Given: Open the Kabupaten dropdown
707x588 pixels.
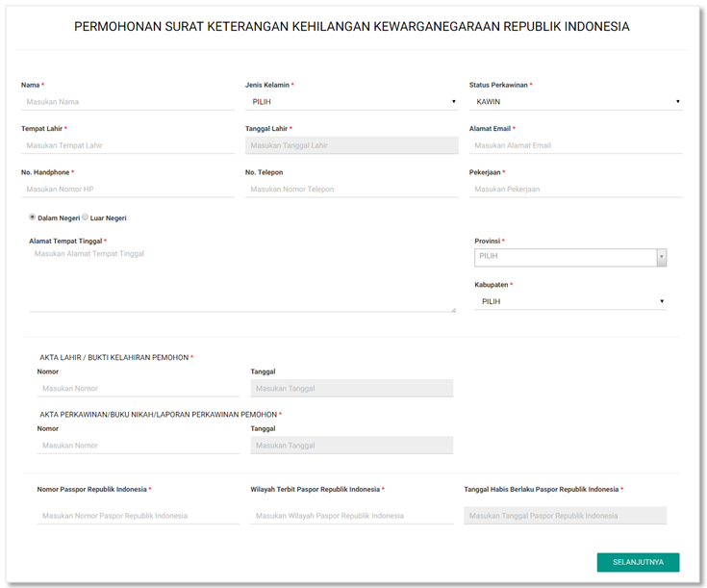Looking at the screenshot, I should (x=570, y=301).
